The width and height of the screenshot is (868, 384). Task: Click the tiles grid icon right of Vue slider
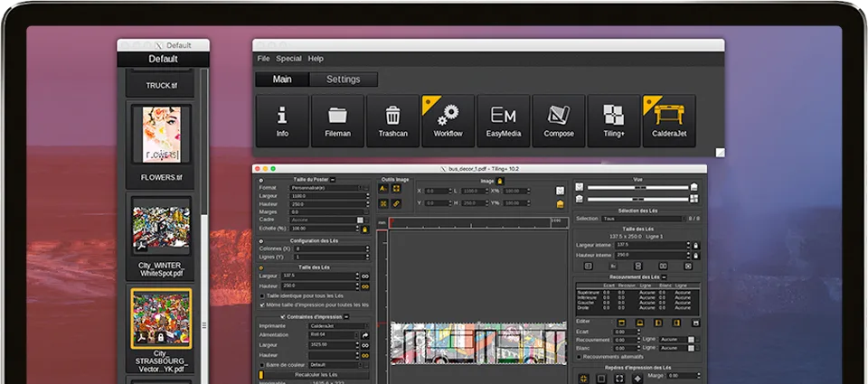click(x=693, y=199)
